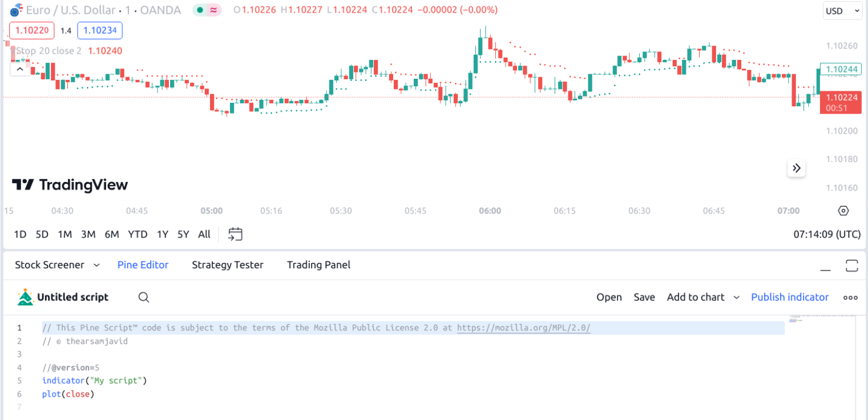Click the scroll to latest bar arrow
Screen dimensions: 868x420
coord(797,168)
